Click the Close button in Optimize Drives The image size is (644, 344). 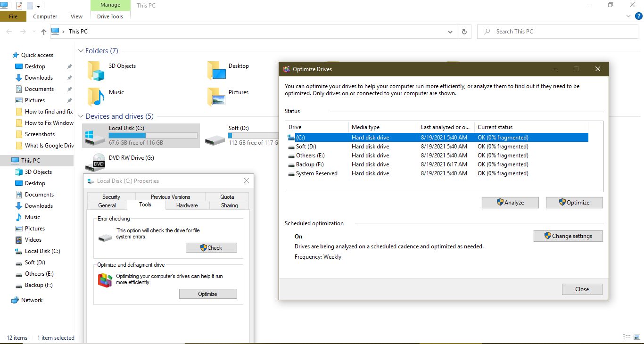[x=582, y=289]
